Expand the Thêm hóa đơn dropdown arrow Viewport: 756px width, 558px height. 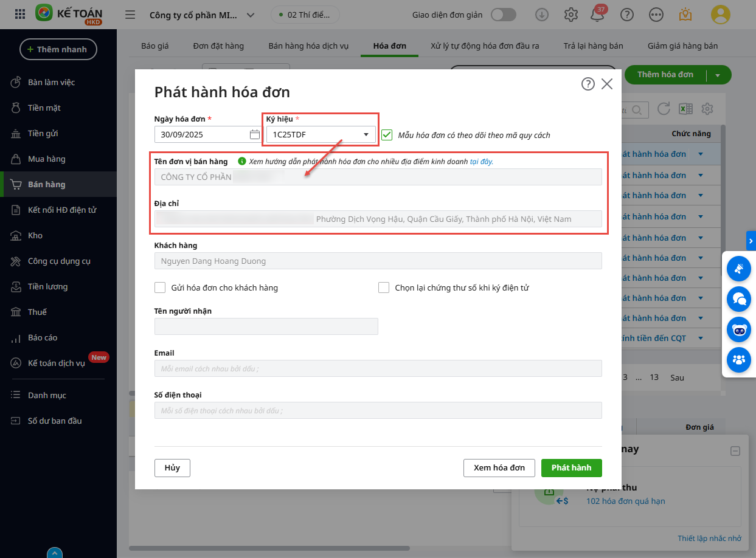tap(718, 75)
